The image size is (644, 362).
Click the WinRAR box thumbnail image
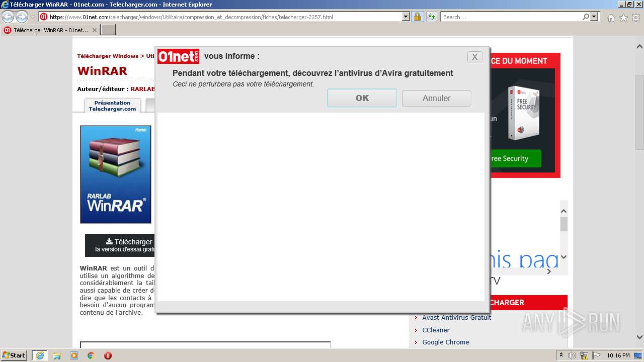coord(116,174)
